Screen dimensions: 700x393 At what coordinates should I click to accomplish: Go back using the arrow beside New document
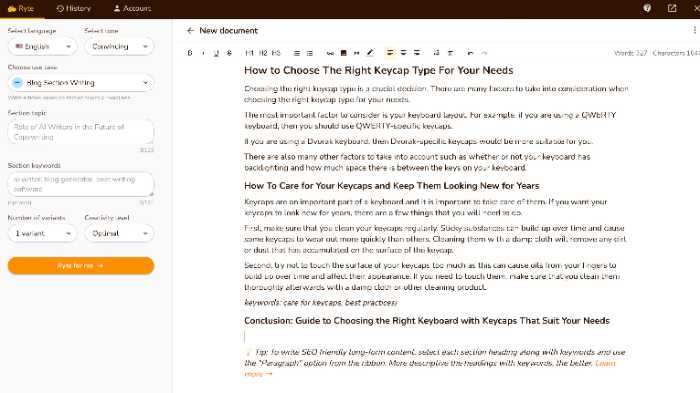coord(191,30)
